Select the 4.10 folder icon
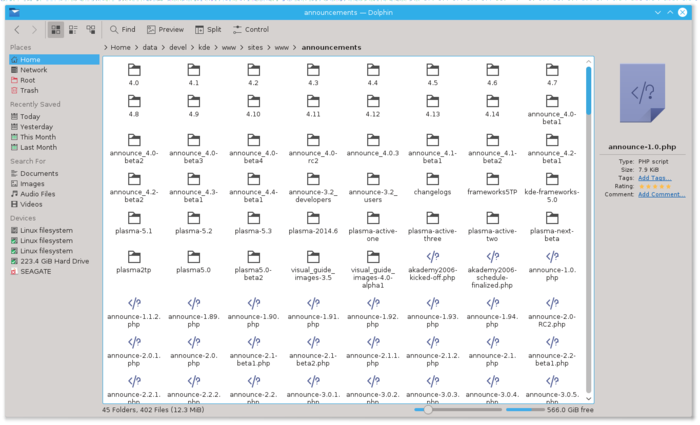 coord(253,101)
